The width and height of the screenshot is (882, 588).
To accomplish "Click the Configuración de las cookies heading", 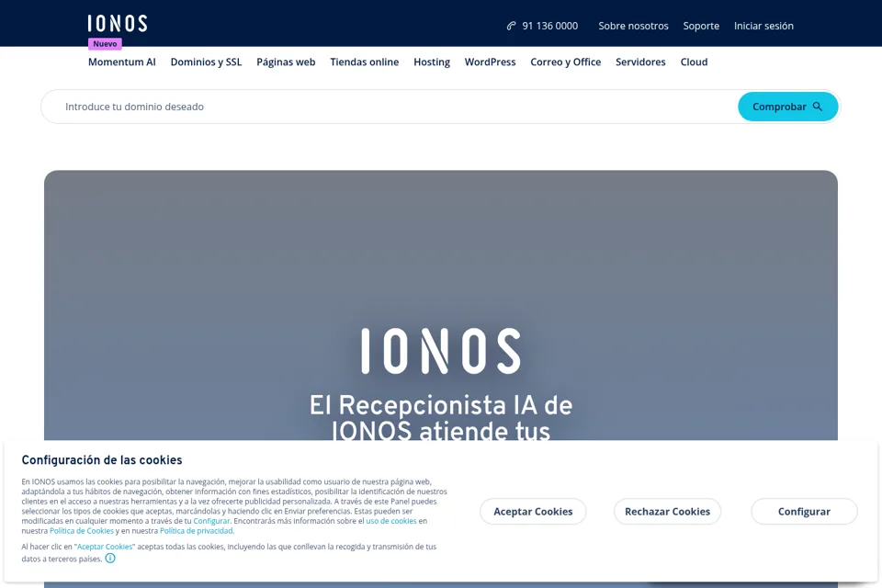I will (102, 459).
